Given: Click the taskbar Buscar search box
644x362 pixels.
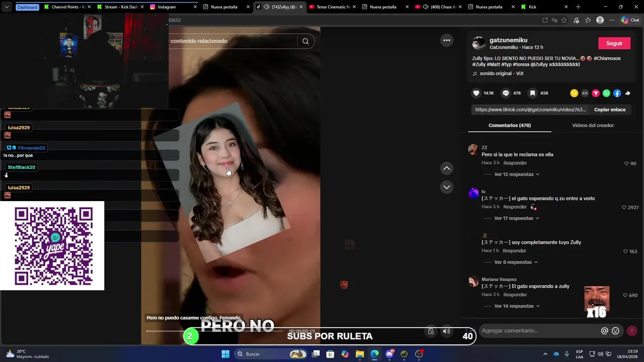Looking at the screenshot, I should point(271,354).
